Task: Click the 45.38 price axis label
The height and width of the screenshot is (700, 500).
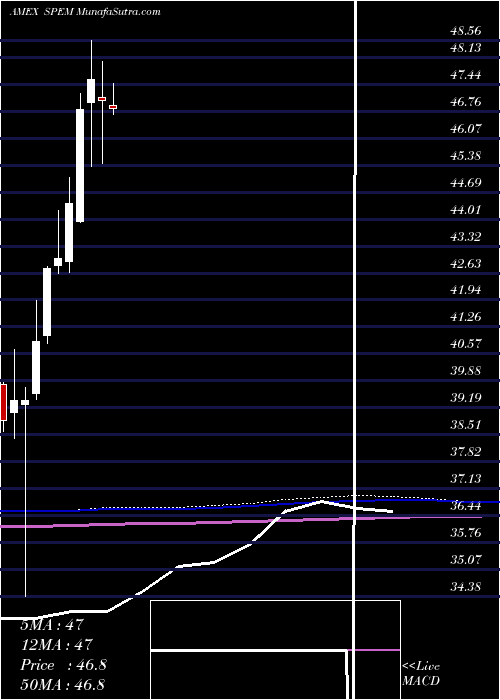Action: pyautogui.click(x=466, y=156)
